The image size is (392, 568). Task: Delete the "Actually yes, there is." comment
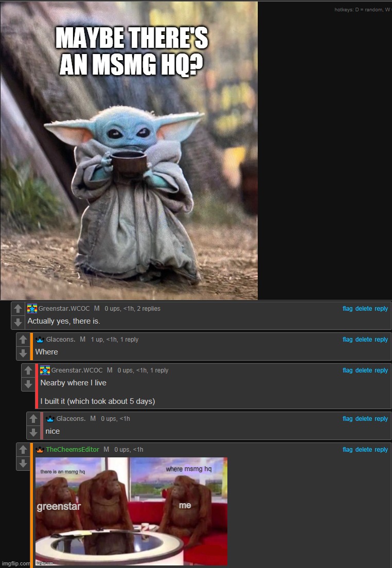pyautogui.click(x=363, y=309)
